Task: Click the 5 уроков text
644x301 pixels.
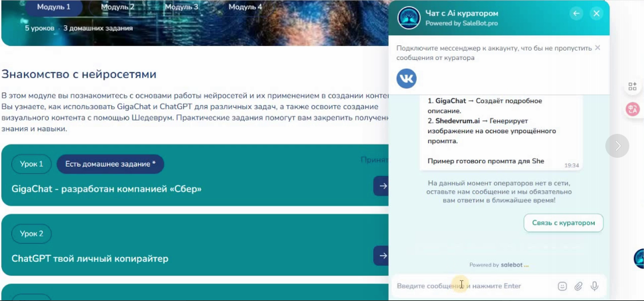Action: coord(39,28)
